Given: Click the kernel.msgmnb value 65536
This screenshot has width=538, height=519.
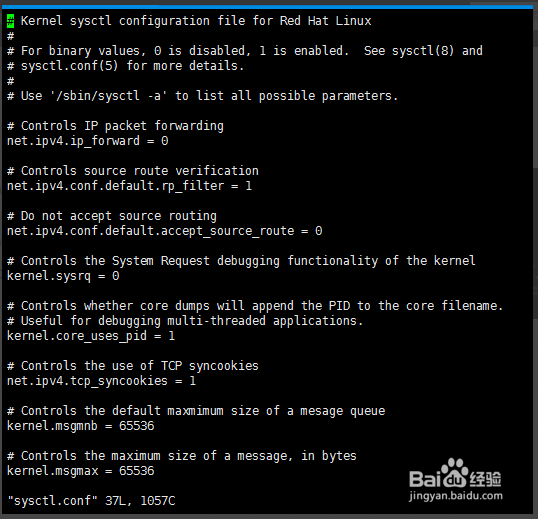Looking at the screenshot, I should pos(137,426).
